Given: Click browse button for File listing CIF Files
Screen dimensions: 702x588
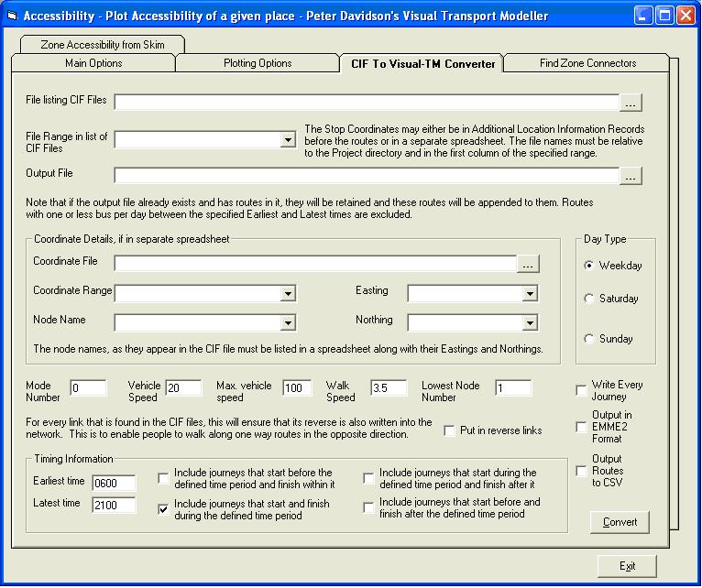Looking at the screenshot, I should [x=631, y=102].
